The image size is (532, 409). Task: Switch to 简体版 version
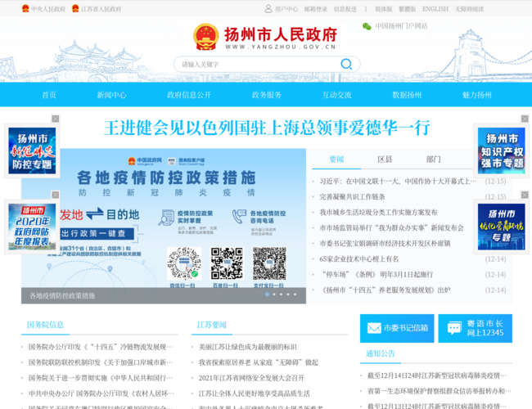(383, 9)
